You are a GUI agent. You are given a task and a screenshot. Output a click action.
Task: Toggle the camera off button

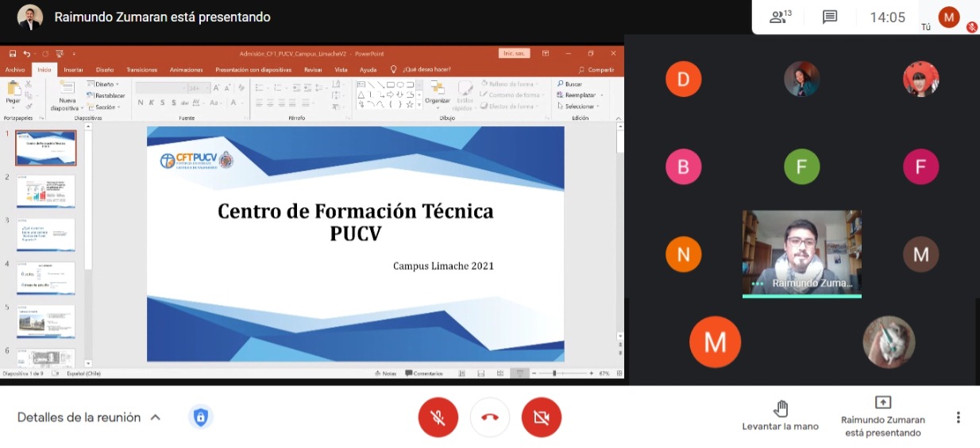pyautogui.click(x=542, y=418)
